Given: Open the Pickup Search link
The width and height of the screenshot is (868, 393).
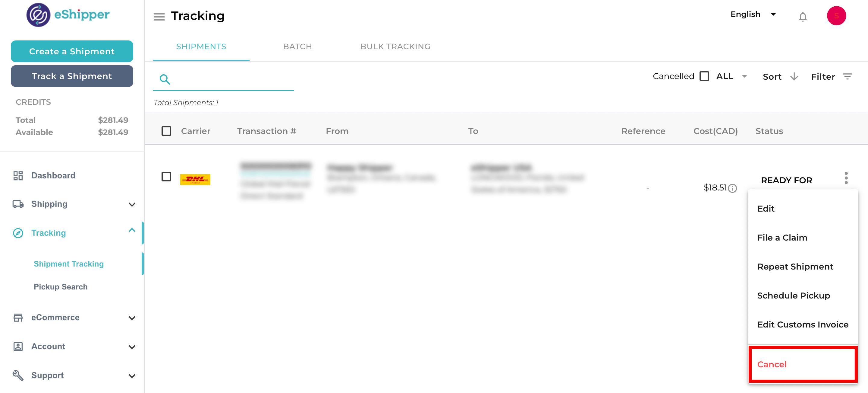Looking at the screenshot, I should [x=61, y=287].
